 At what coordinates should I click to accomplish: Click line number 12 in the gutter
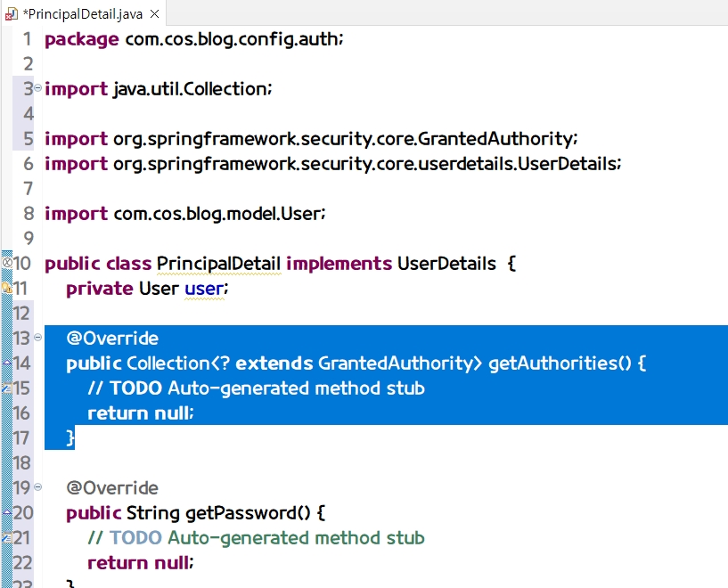click(x=21, y=314)
